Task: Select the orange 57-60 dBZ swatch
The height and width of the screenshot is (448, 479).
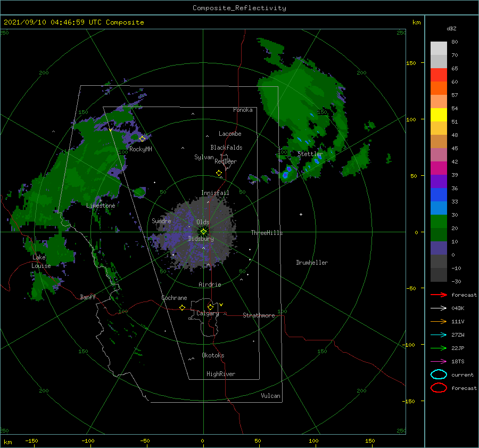Action: point(439,88)
